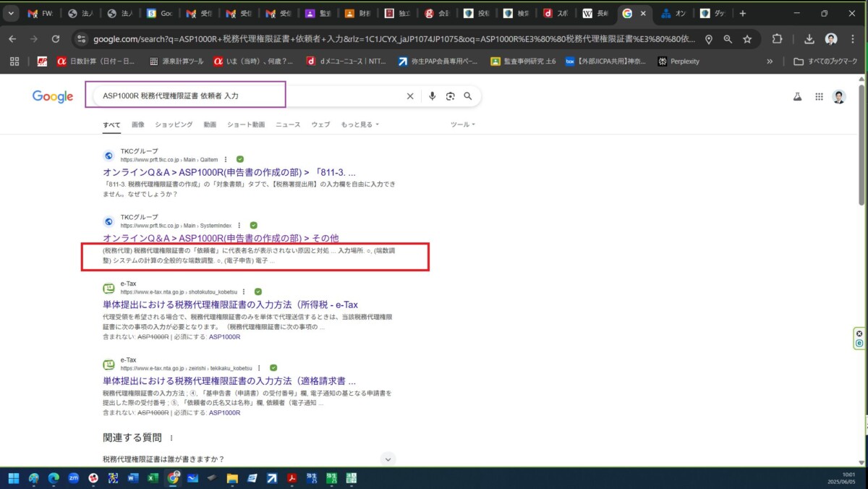
Task: Close the active Google search tab
Action: [643, 13]
